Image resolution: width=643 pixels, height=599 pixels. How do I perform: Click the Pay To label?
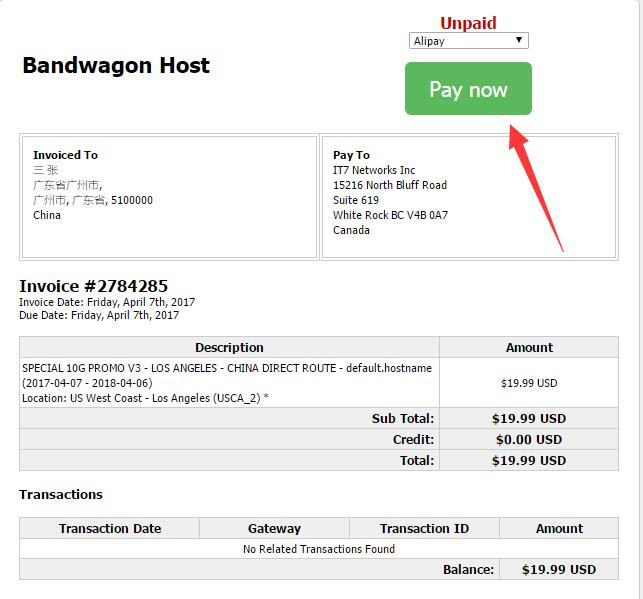[351, 155]
